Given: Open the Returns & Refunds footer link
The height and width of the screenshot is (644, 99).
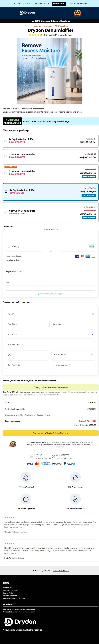Looking at the screenshot, I should click(x=10, y=595).
